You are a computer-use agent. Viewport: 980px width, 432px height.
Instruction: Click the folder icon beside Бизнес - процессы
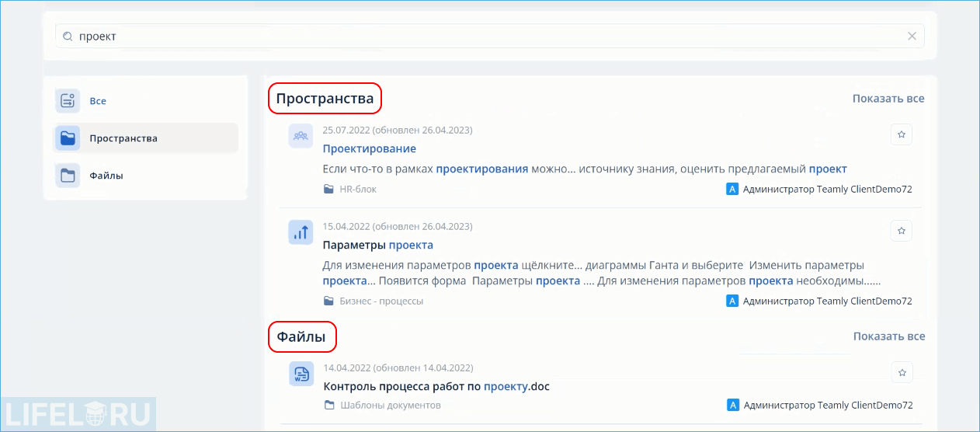tap(328, 301)
